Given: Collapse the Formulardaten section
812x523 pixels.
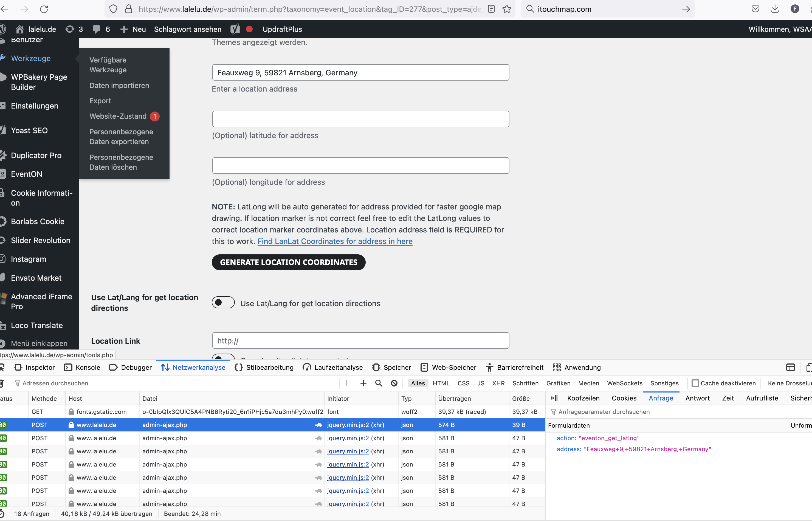Looking at the screenshot, I should click(569, 425).
